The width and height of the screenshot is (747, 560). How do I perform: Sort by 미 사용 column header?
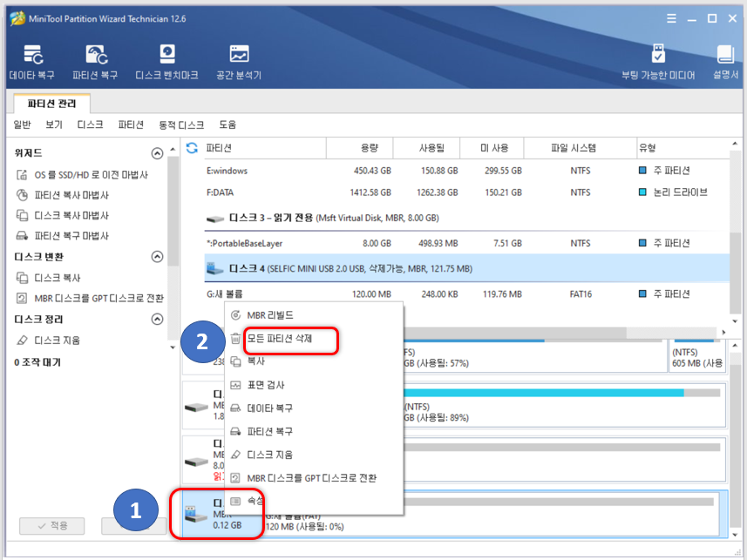coord(492,148)
